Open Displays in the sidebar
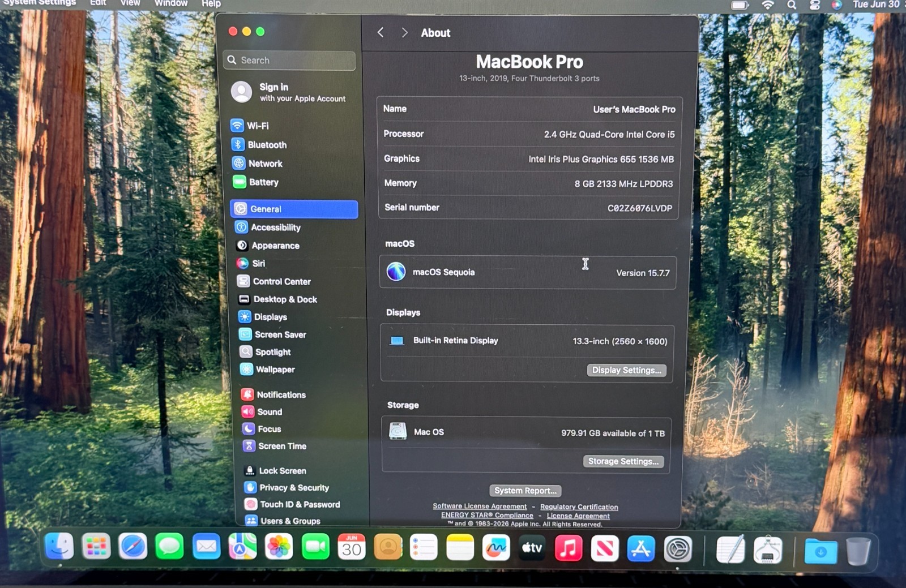Image resolution: width=906 pixels, height=588 pixels. click(263, 316)
